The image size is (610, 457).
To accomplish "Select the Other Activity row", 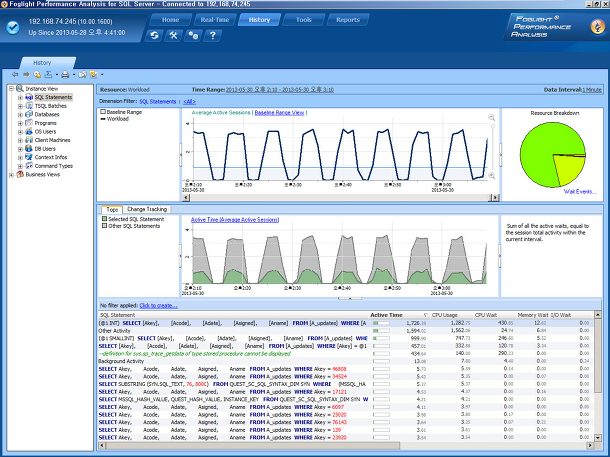I will pyautogui.click(x=345, y=331).
